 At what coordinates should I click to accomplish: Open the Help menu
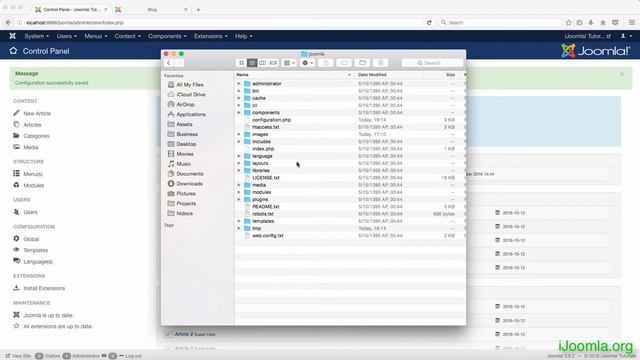coord(243,36)
